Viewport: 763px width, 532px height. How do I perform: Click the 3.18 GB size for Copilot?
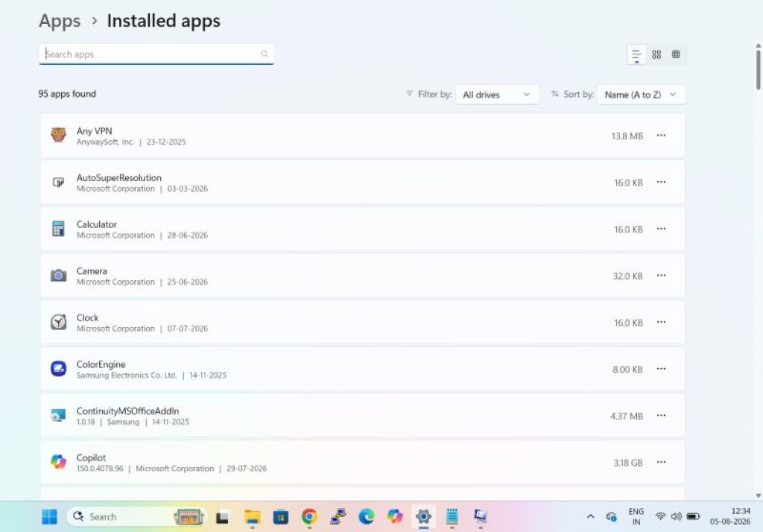[x=627, y=463]
